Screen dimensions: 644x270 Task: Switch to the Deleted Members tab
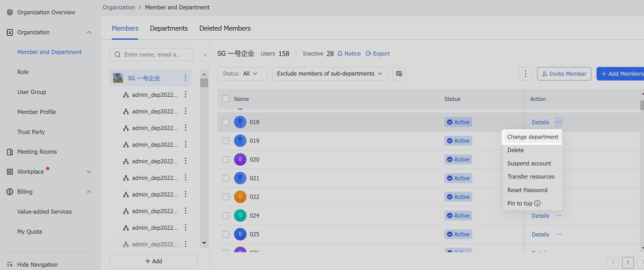(x=224, y=28)
